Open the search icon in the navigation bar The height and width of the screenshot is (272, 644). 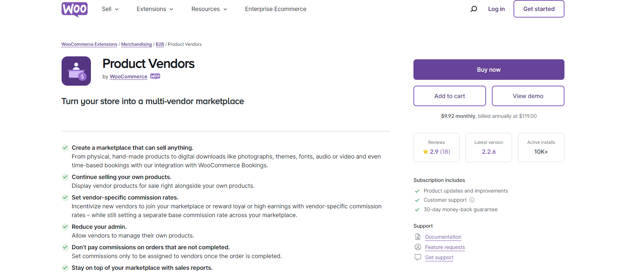tap(474, 9)
